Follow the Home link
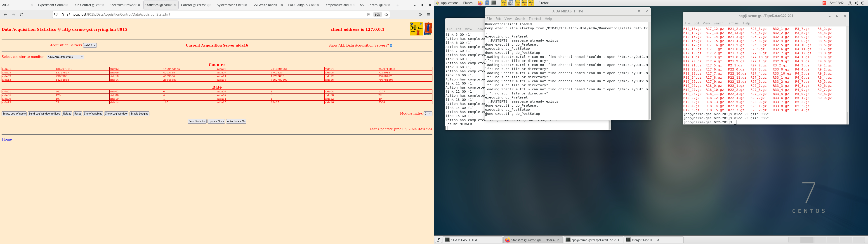Screen dimensions: 868x244 tap(7, 139)
